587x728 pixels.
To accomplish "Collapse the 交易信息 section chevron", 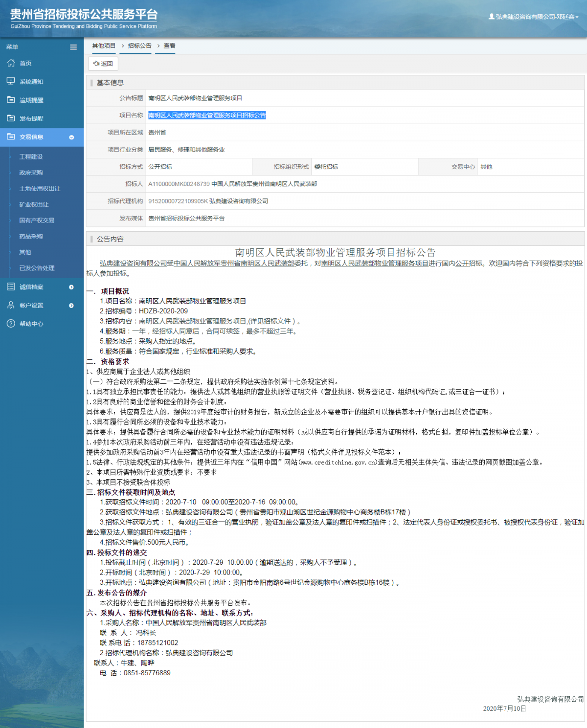I will [72, 137].
